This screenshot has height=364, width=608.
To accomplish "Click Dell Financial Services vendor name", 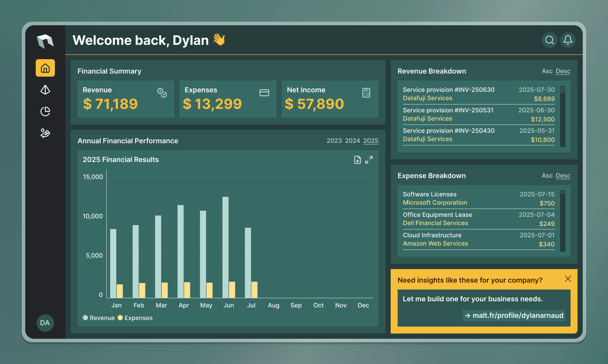I will click(435, 223).
